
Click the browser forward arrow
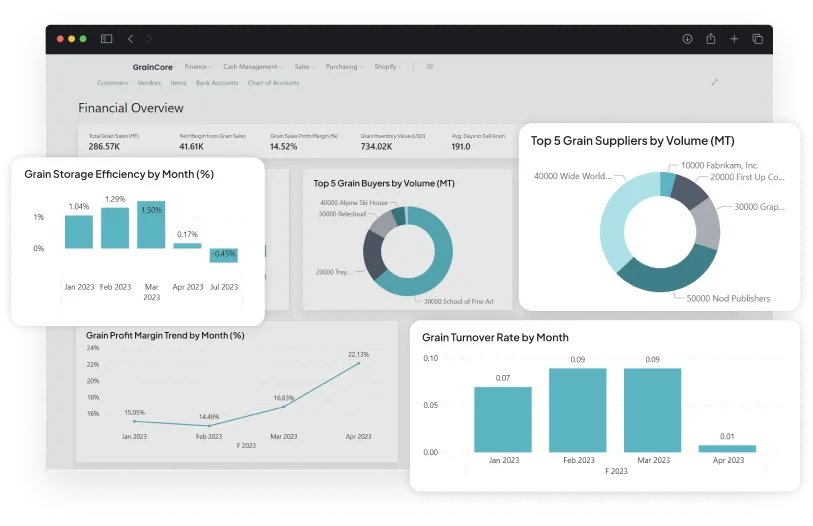click(x=150, y=39)
